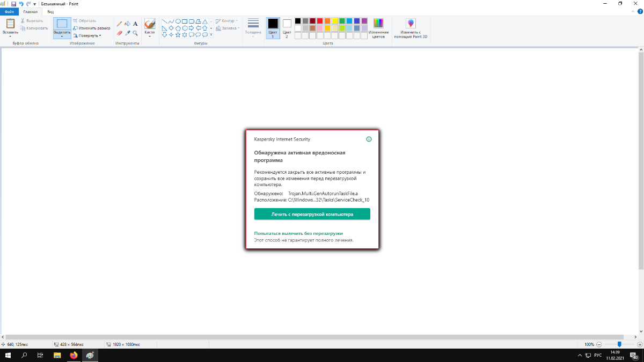Screen dimensions: 644x362
Task: Expand the Brushes (Кисти) dropdown arrow
Action: point(150,36)
